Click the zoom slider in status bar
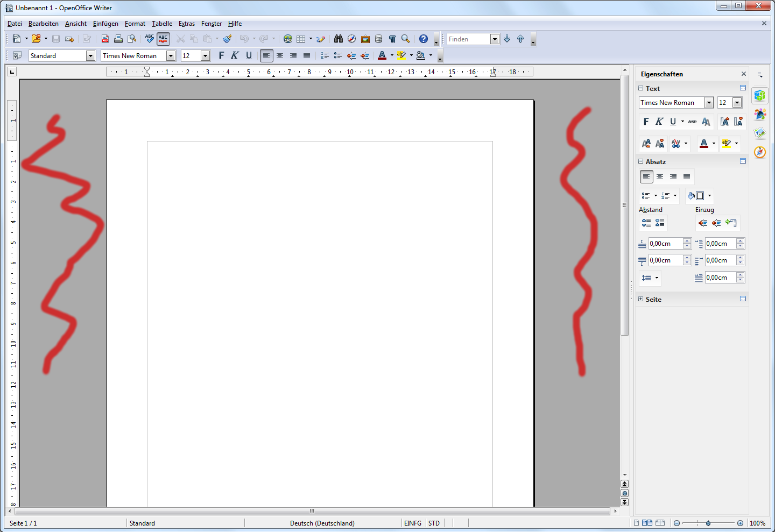Viewport: 775px width, 532px height. [x=708, y=523]
